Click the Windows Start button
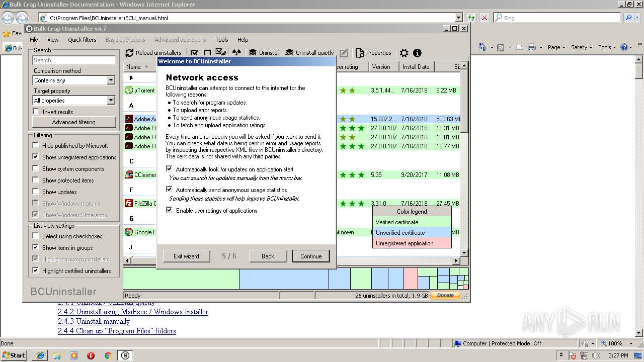The image size is (644, 362). tap(14, 355)
